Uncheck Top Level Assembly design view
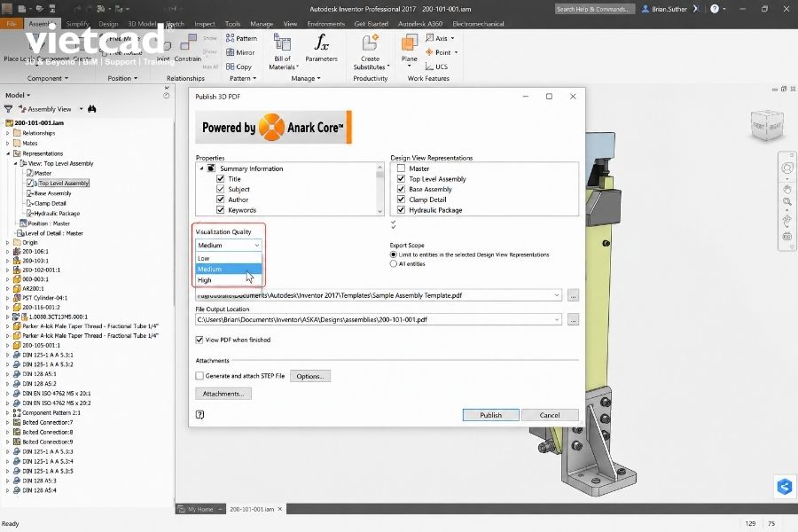 [401, 179]
